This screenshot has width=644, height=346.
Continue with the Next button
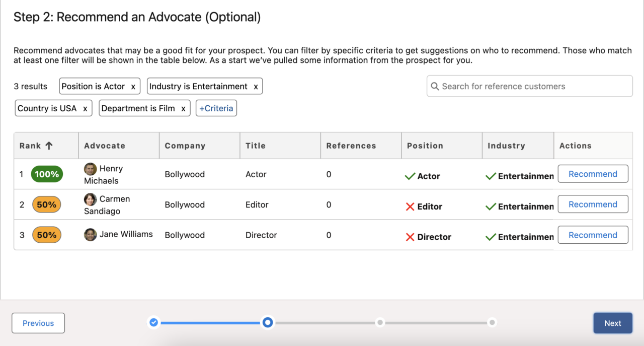pyautogui.click(x=613, y=323)
